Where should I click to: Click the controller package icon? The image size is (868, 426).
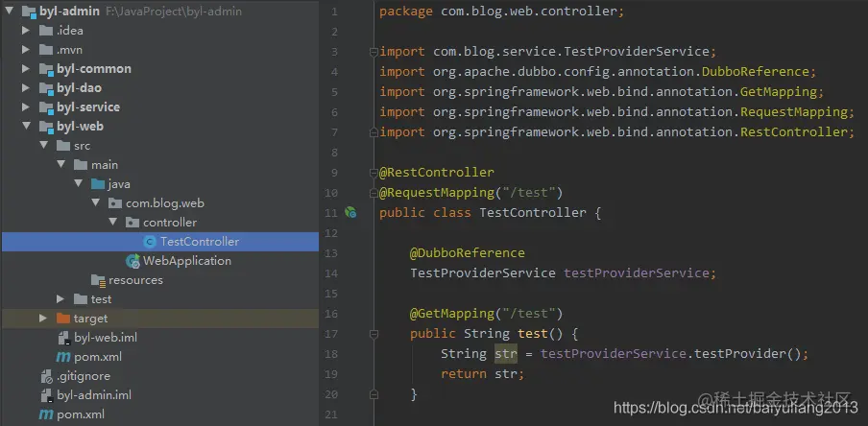click(x=133, y=223)
